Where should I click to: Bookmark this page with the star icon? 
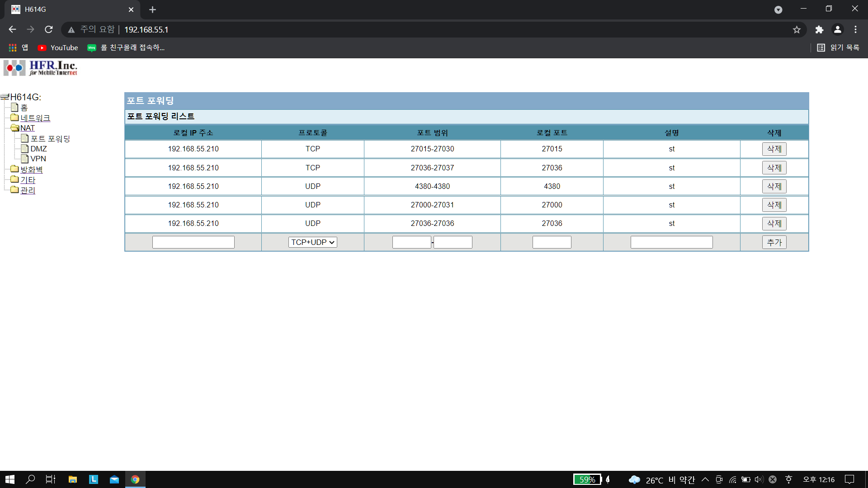[x=797, y=29]
